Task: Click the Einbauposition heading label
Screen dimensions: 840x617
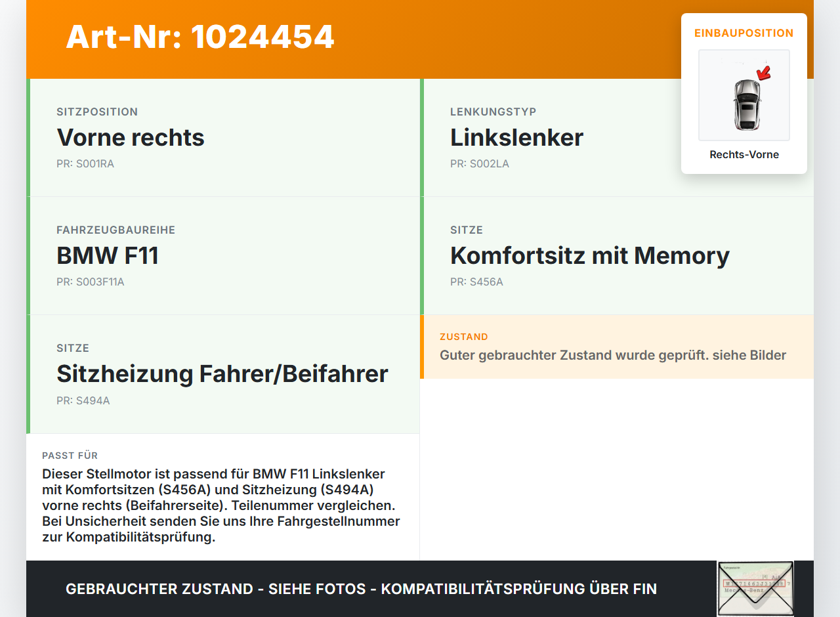Action: [x=744, y=33]
